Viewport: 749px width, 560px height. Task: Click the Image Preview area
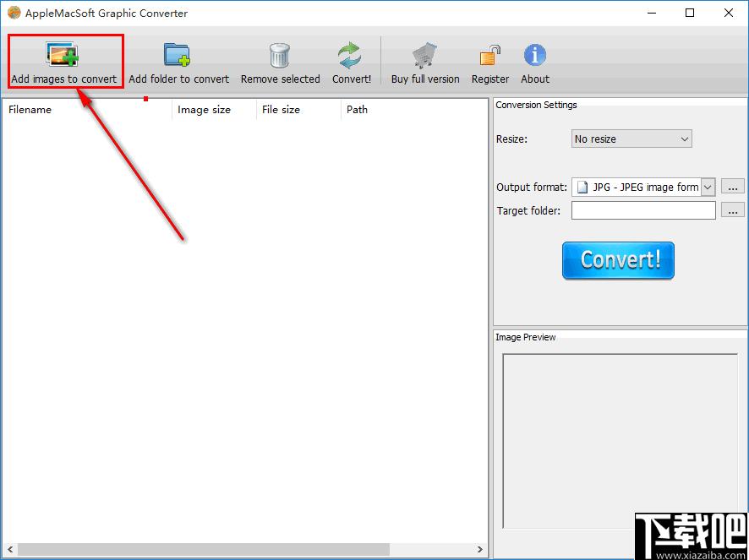620,441
